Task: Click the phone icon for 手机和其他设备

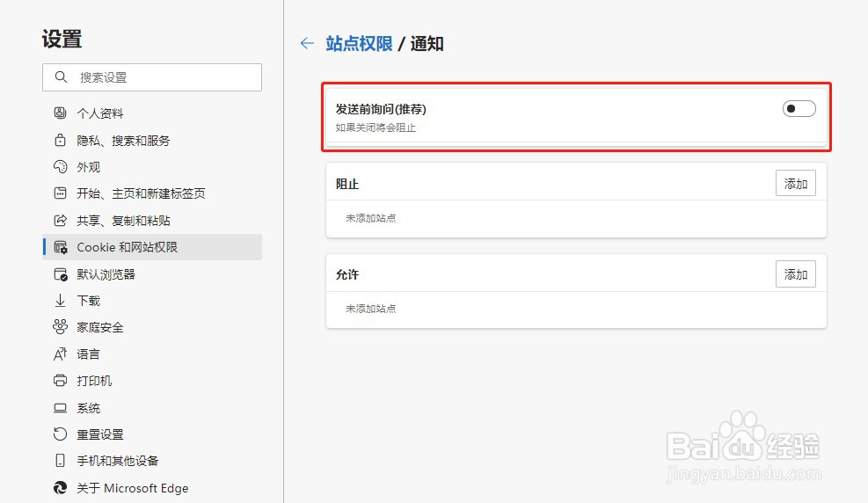Action: tap(60, 461)
